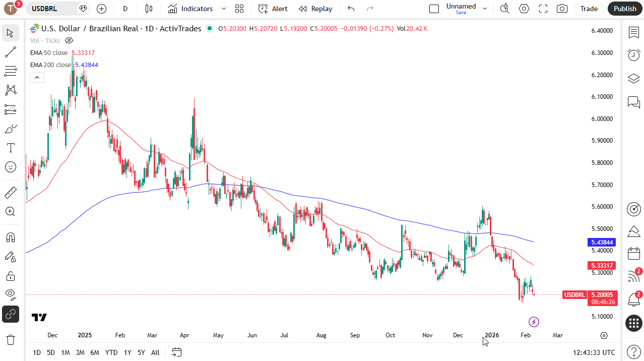This screenshot has width=644, height=361.
Task: Toggle the Vol Ticks indicator visibility
Action: click(70, 40)
